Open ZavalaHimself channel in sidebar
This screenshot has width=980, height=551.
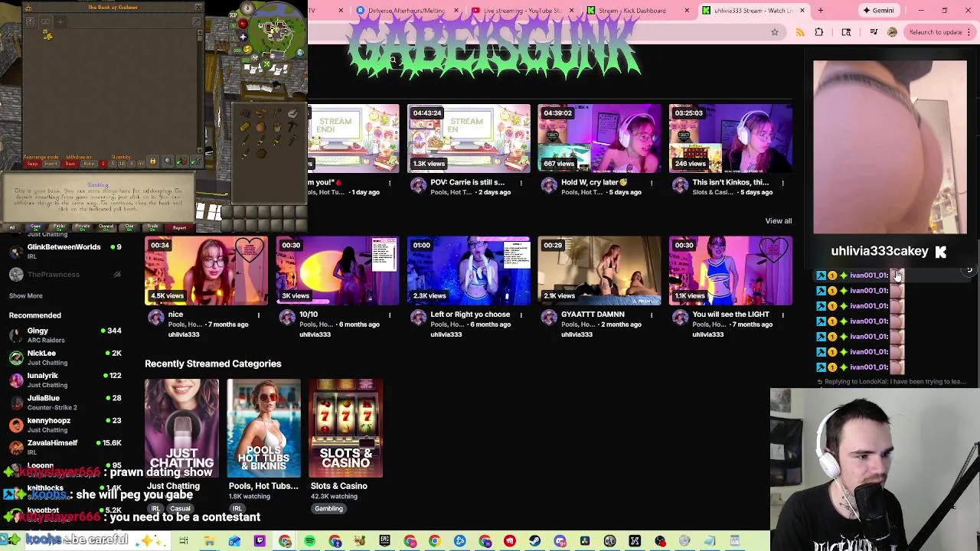pos(64,447)
